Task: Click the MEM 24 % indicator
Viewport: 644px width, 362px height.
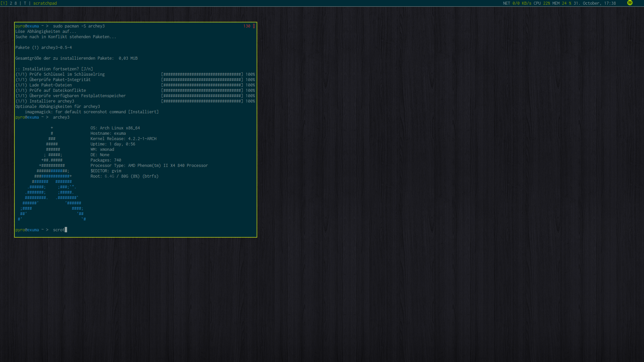Action: pyautogui.click(x=562, y=3)
